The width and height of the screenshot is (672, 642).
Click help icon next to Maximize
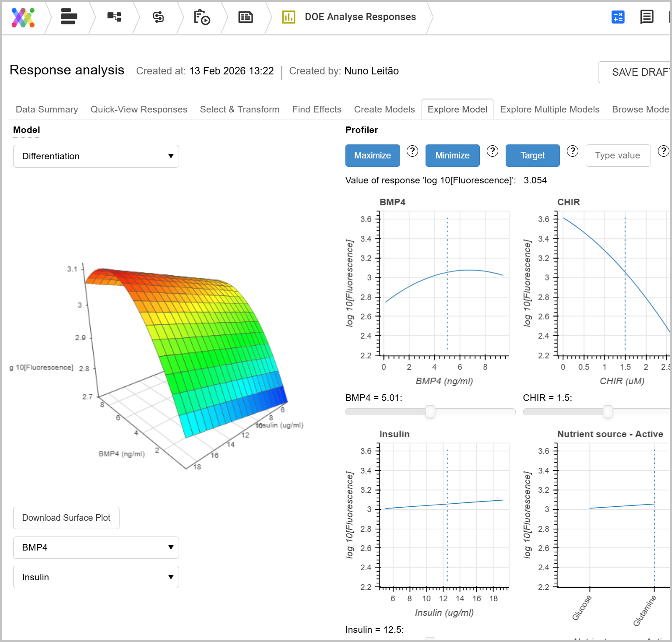(412, 151)
